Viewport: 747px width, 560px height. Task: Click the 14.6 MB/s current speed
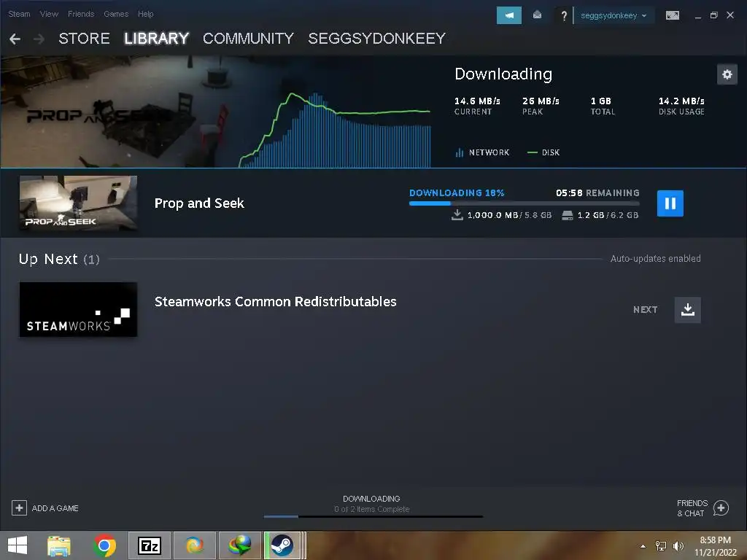(477, 101)
